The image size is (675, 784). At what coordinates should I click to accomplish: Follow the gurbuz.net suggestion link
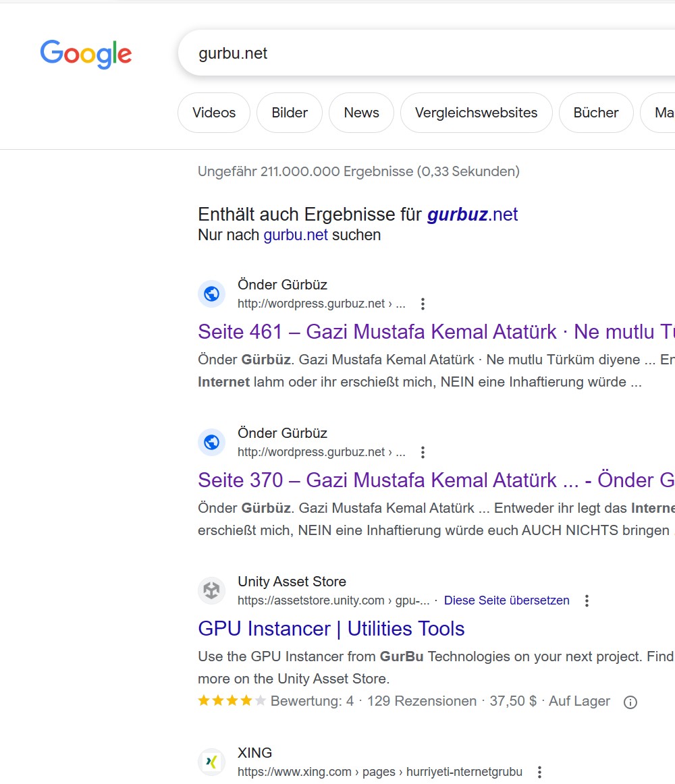point(473,215)
